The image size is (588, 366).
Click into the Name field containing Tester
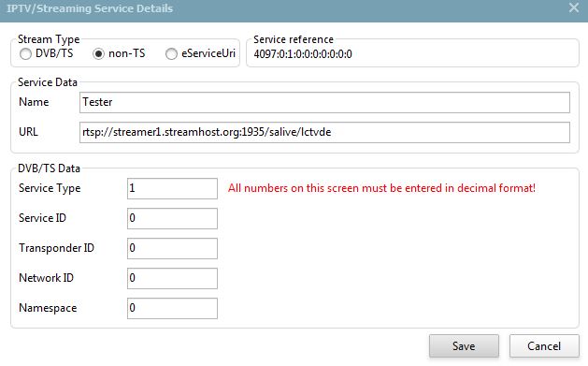click(x=324, y=102)
